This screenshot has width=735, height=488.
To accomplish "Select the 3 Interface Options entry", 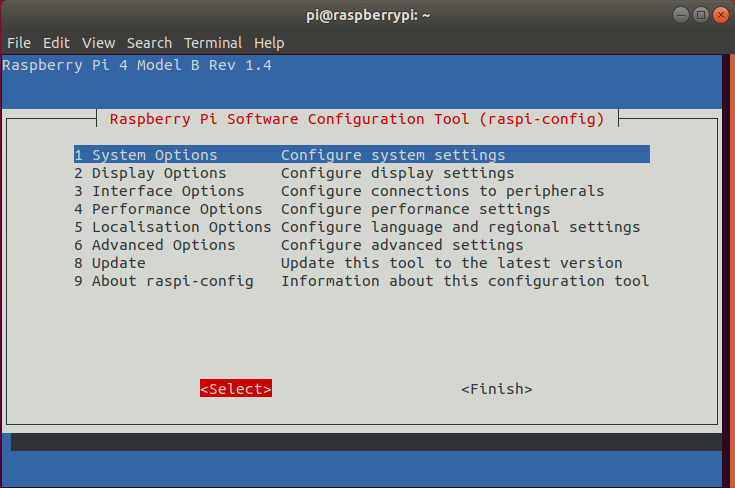I will coord(361,191).
